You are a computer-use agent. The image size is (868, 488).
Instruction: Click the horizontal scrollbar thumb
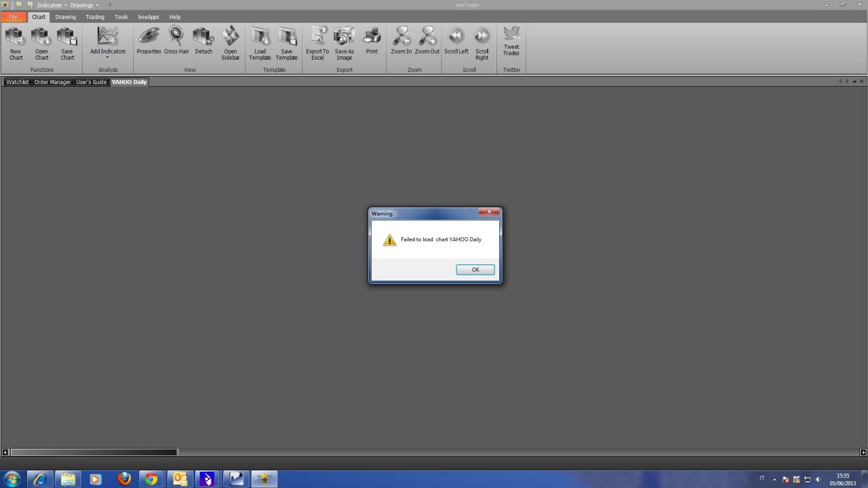(x=94, y=452)
